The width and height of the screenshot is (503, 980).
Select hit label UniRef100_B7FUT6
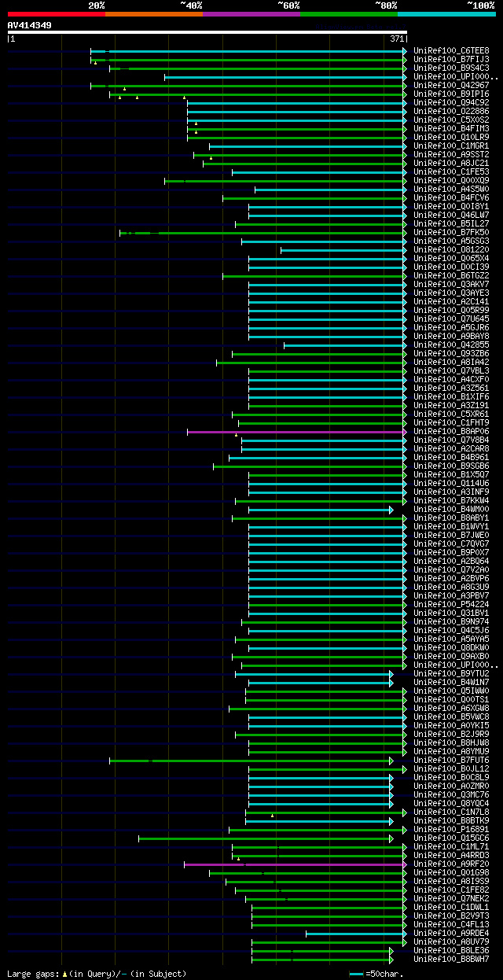[x=451, y=760]
